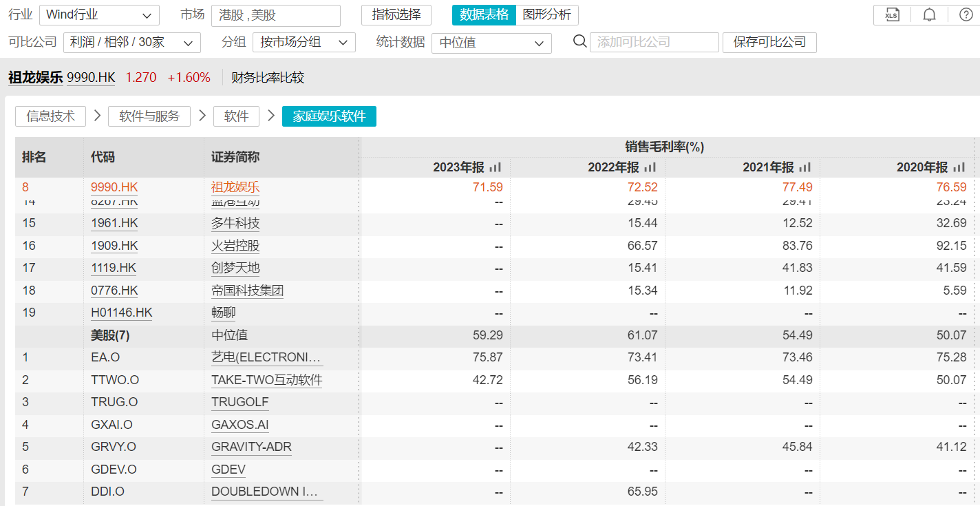Open the GAXOS.AI link
Image resolution: width=980 pixels, height=506 pixels.
click(240, 425)
